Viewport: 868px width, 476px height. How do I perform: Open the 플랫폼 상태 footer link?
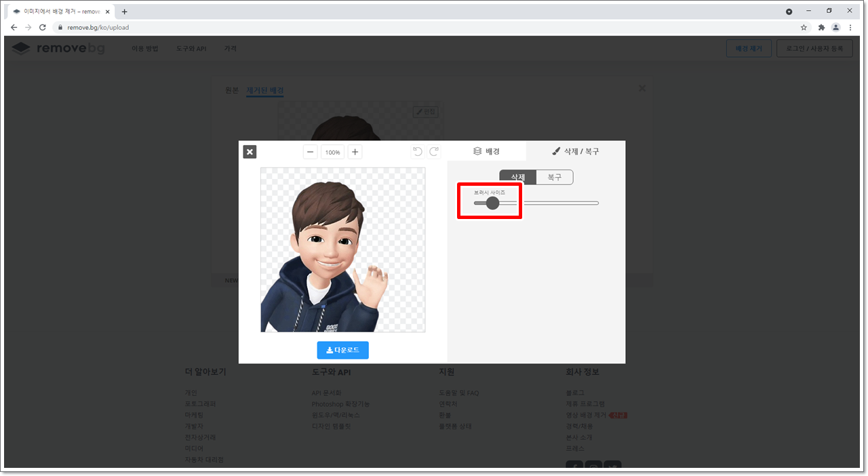[x=455, y=427]
